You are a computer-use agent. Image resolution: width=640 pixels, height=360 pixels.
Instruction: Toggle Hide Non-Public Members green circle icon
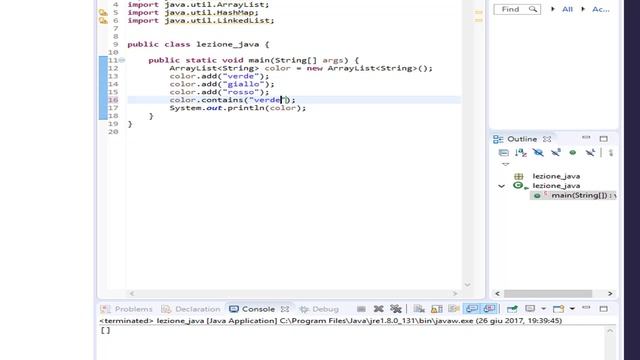point(573,153)
